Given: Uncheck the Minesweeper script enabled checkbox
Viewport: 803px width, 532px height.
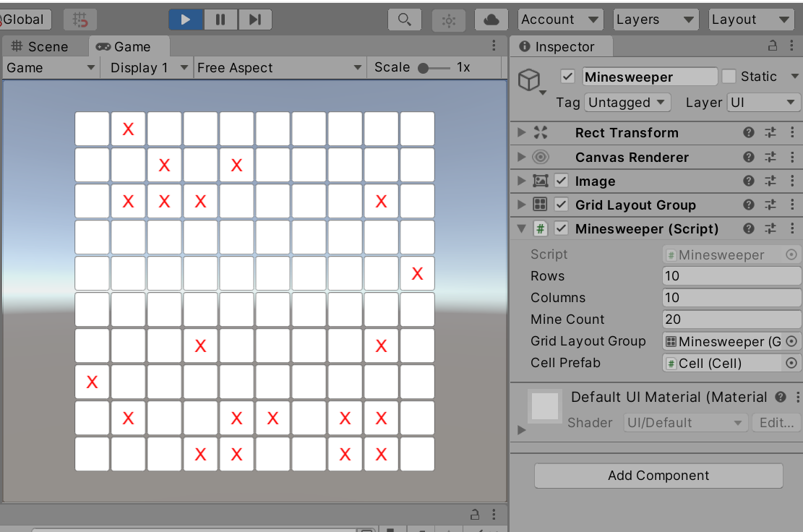Looking at the screenshot, I should click(x=561, y=228).
